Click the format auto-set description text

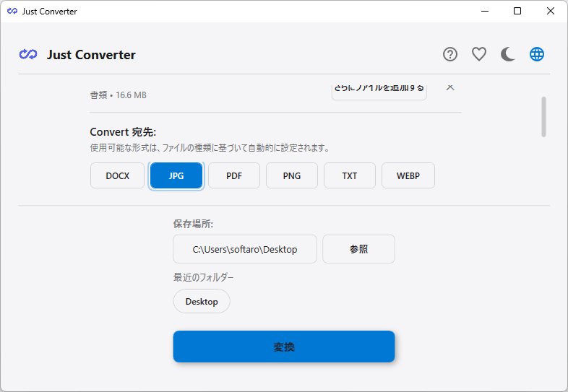click(x=210, y=148)
